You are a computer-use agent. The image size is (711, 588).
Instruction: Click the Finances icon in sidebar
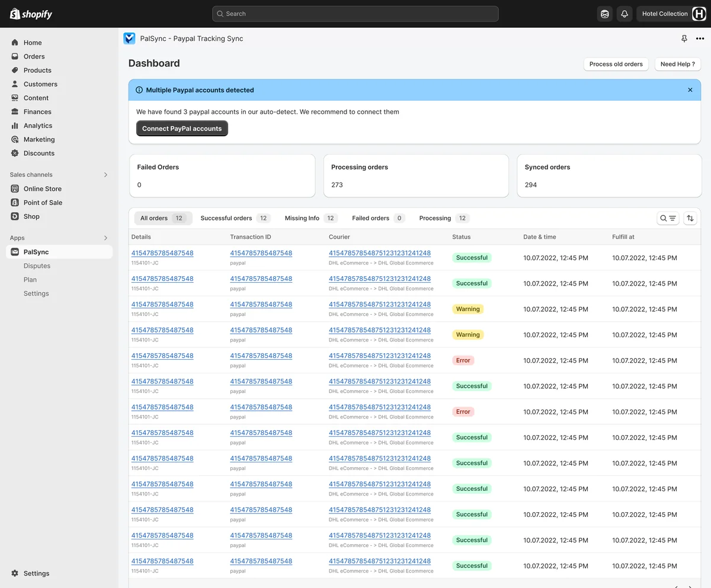15,111
